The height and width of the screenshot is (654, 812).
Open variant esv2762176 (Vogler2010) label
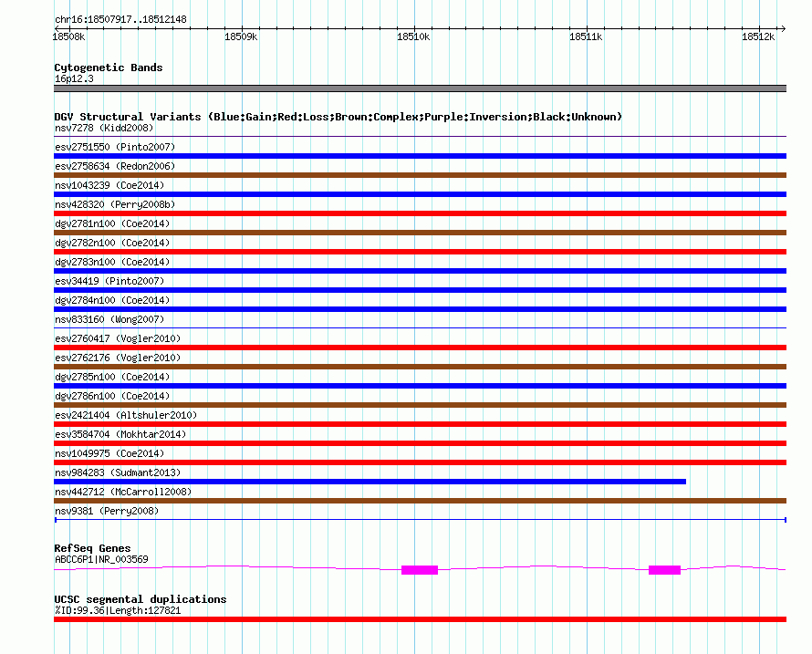coord(118,358)
